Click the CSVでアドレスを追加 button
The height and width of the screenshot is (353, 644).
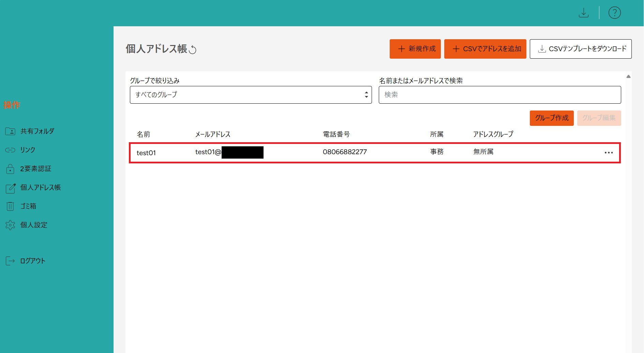click(485, 49)
